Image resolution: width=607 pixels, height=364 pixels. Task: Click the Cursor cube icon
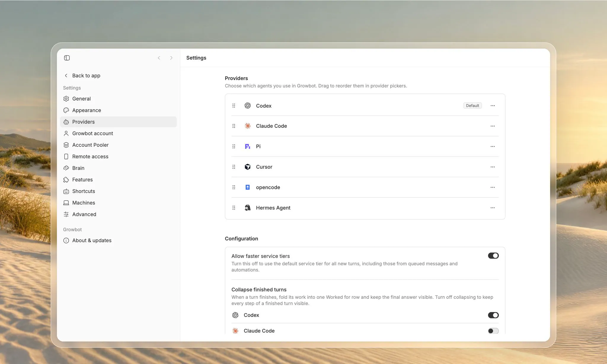tap(247, 167)
